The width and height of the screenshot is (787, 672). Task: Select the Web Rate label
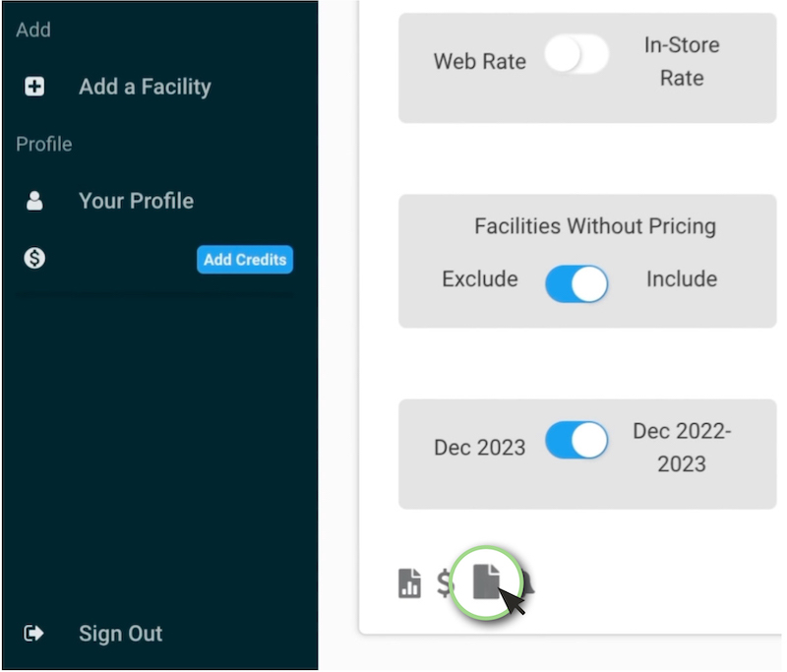(x=480, y=61)
